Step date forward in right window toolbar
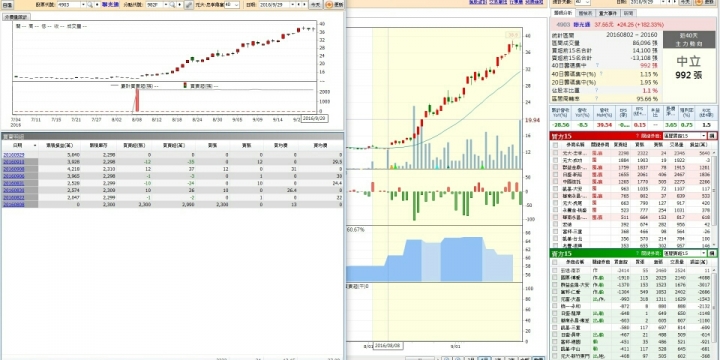Image resolution: width=720 pixels, height=360 pixels. click(675, 2)
